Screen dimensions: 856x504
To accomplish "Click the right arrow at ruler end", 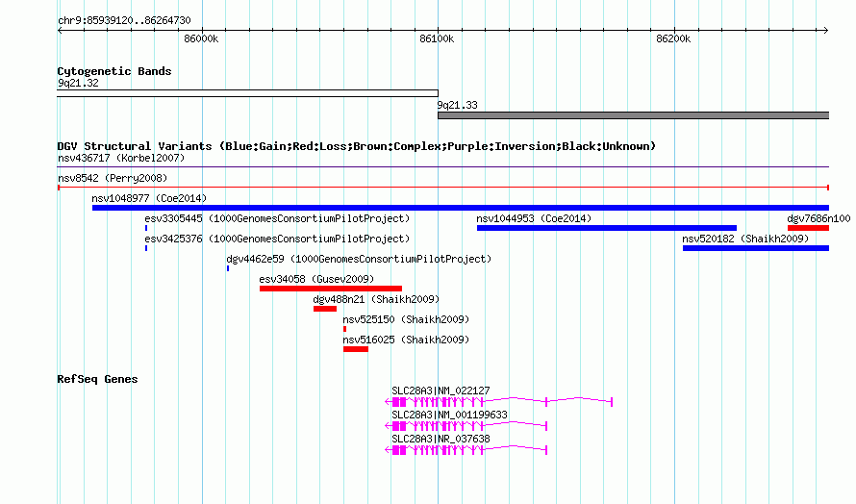I will (826, 31).
